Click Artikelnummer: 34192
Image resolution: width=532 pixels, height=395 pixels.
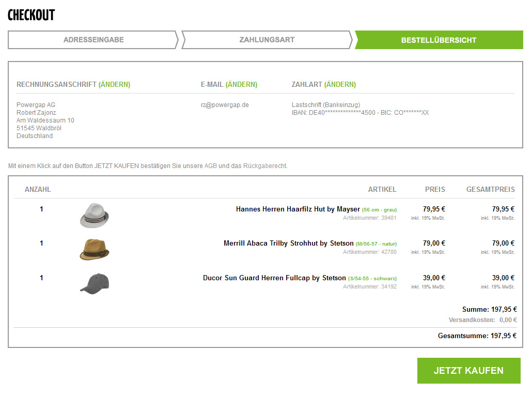click(x=369, y=286)
